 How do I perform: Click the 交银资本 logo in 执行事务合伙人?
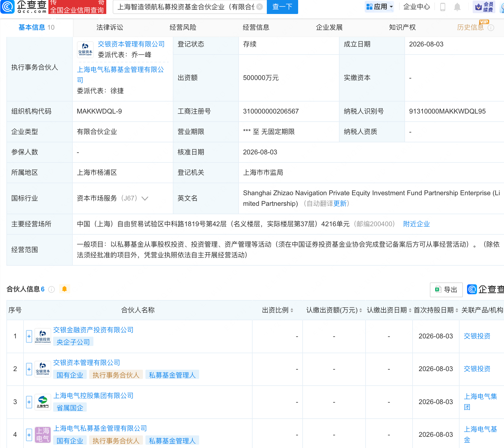coord(85,49)
